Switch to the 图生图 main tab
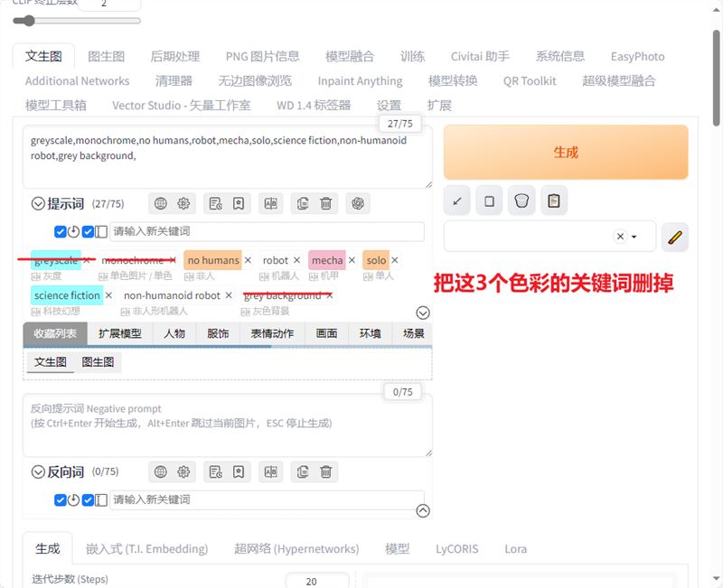Image resolution: width=723 pixels, height=588 pixels. click(107, 56)
